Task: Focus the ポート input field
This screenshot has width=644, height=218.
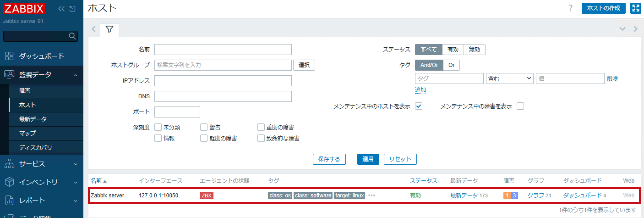Action: (x=177, y=112)
